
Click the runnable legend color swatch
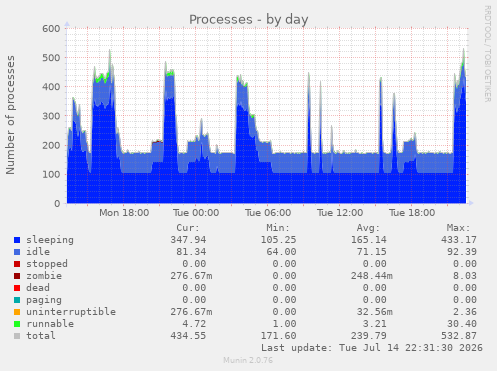[17, 324]
